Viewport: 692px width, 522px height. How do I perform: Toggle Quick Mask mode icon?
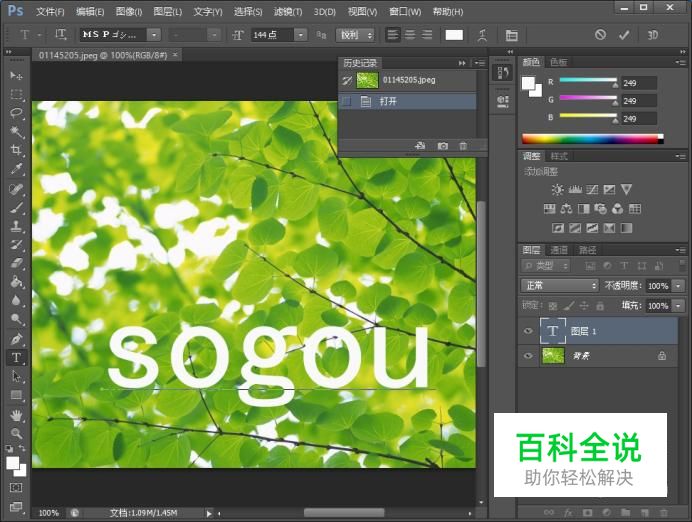[16, 488]
